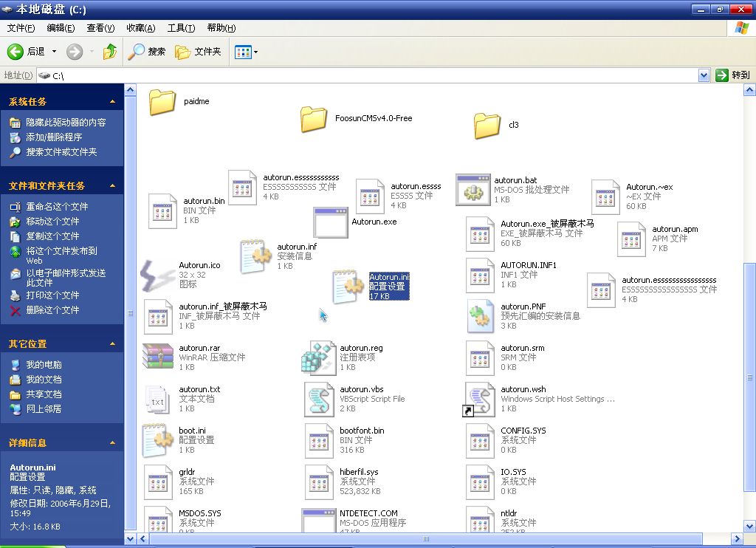Select the autorun.reg registry file icon
The image size is (756, 548).
click(x=318, y=358)
